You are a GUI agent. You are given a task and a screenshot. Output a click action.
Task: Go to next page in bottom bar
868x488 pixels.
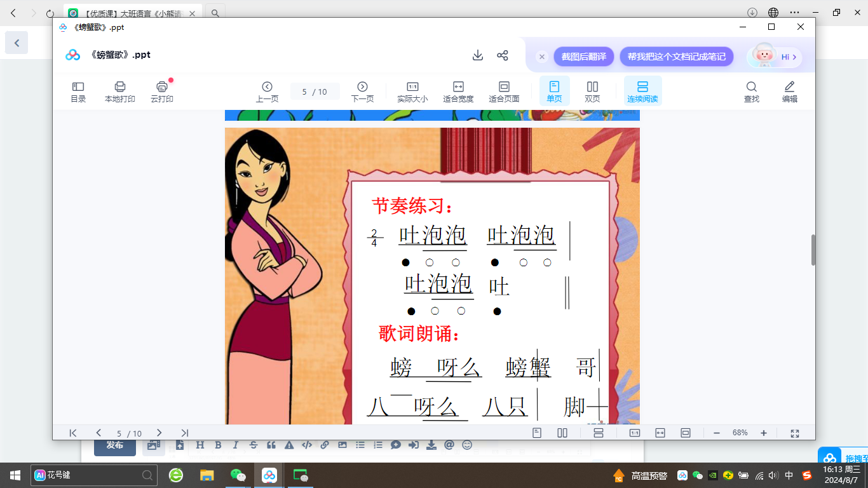click(x=159, y=433)
